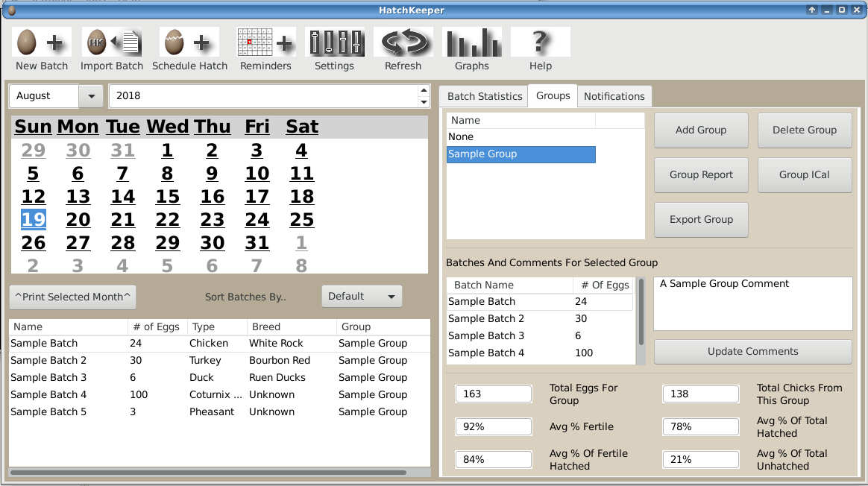The width and height of the screenshot is (868, 486).
Task: Switch to the Batch Statistics tab
Action: tap(483, 95)
